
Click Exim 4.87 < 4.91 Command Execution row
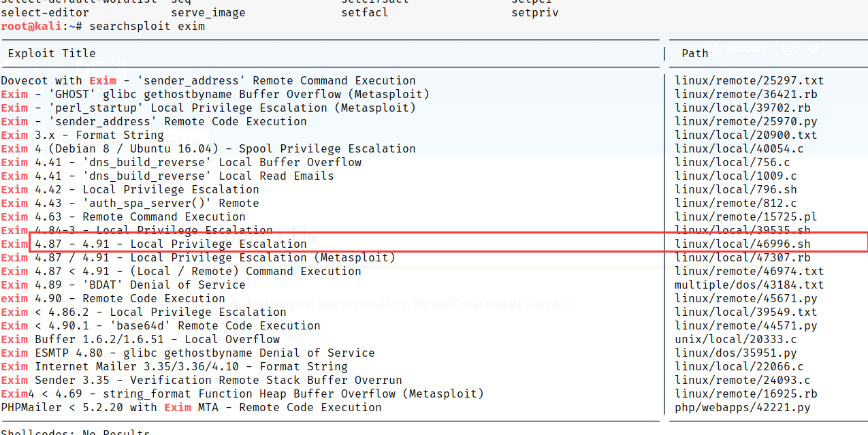pyautogui.click(x=181, y=271)
